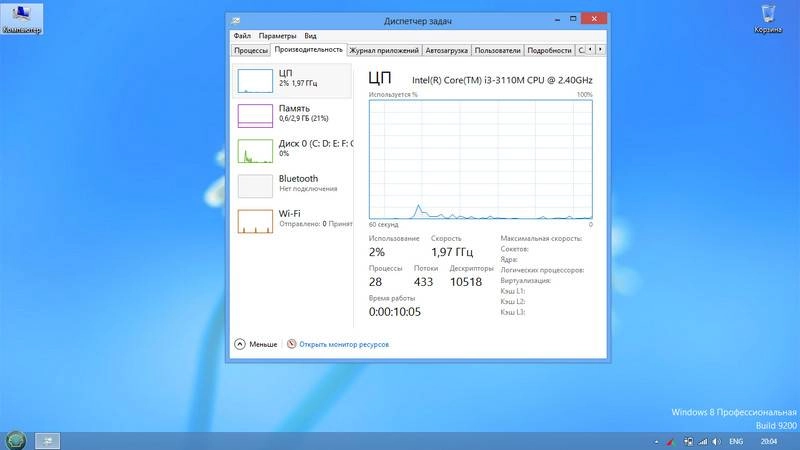Click the 10518 handles value
This screenshot has height=450, width=800.
pos(465,282)
